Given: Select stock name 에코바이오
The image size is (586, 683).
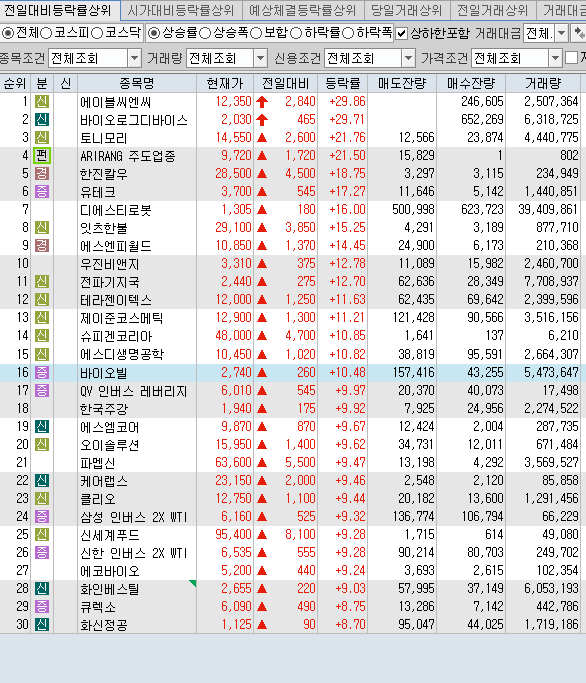Looking at the screenshot, I should [x=109, y=571].
